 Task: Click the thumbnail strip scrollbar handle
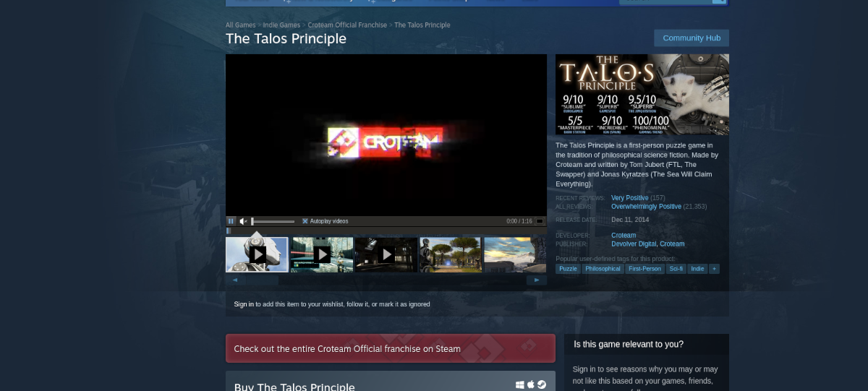coord(262,280)
